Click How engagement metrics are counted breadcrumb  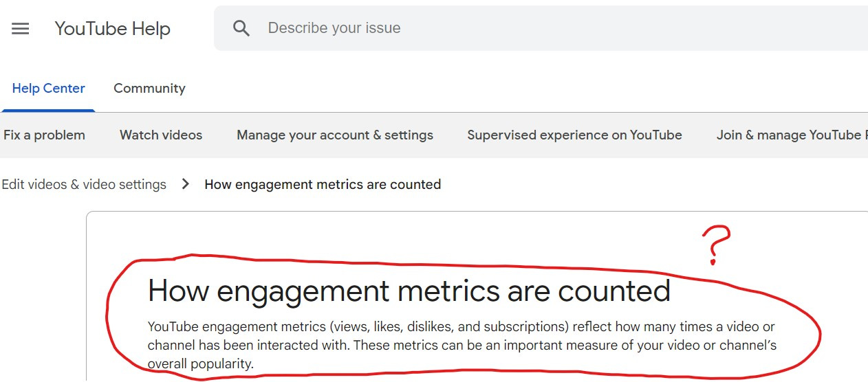tap(323, 185)
